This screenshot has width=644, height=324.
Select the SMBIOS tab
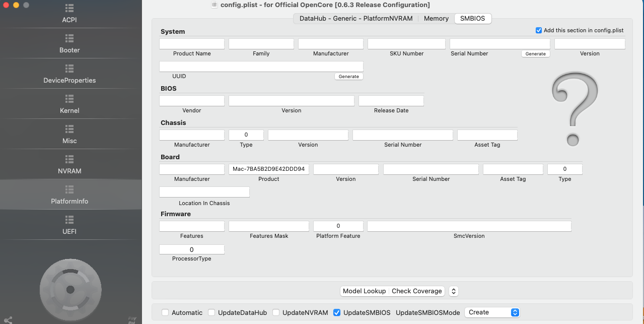pos(472,19)
